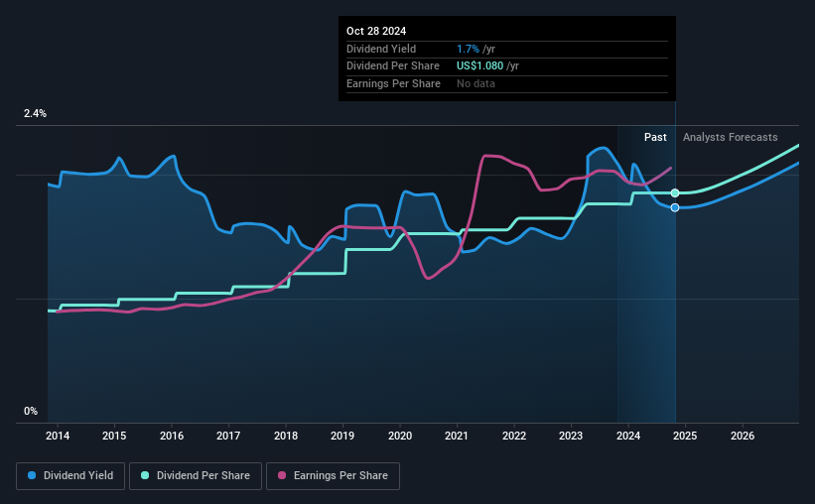Click the 2016 x-axis label
Screen dimensions: 815x504
click(x=172, y=436)
